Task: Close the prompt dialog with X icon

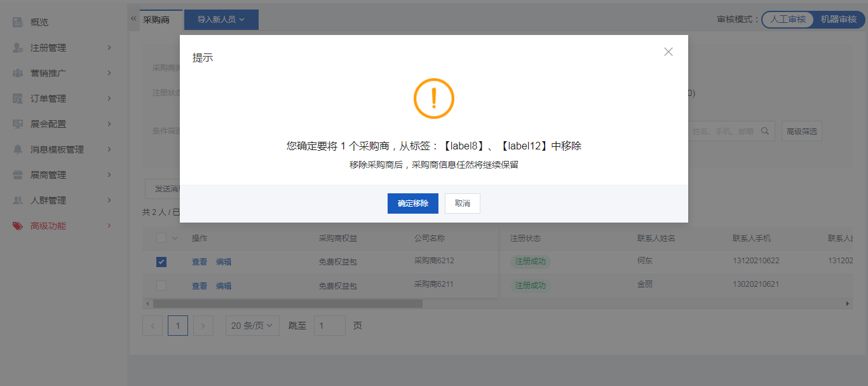Action: 668,52
